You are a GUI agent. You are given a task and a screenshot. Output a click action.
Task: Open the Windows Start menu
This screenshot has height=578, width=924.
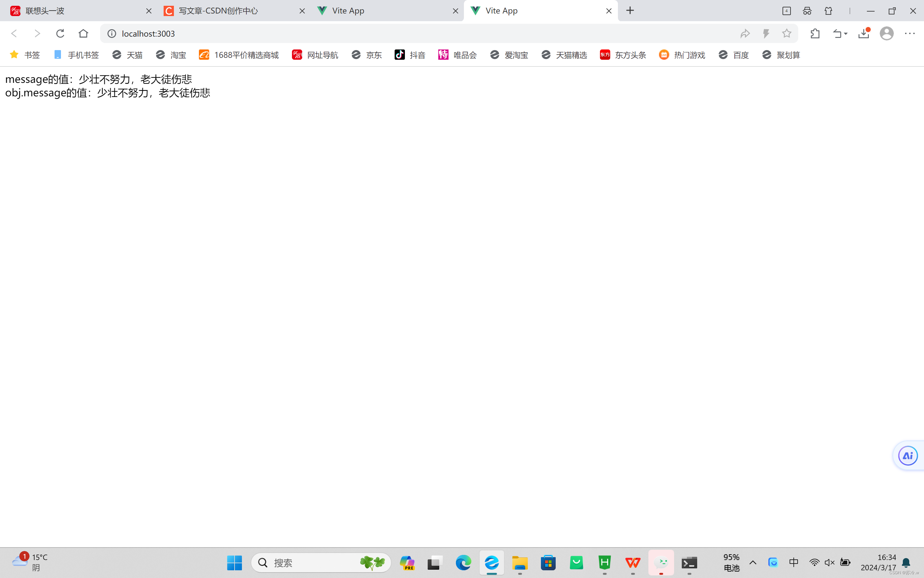(235, 563)
